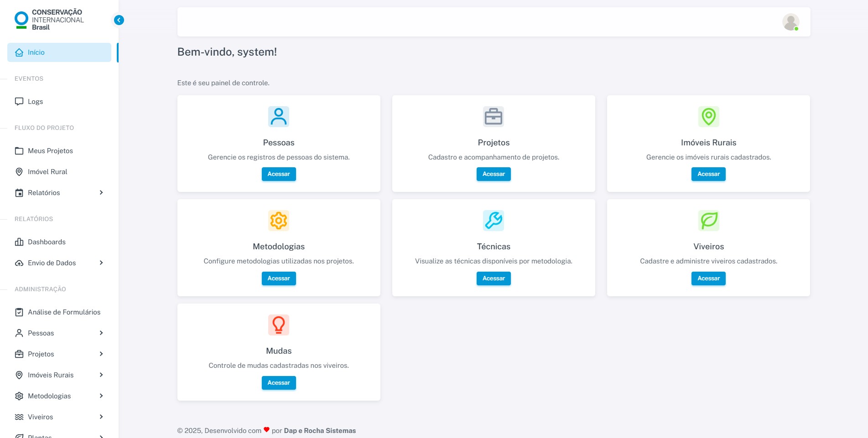Click the Meus Projetos folder icon

tap(19, 151)
